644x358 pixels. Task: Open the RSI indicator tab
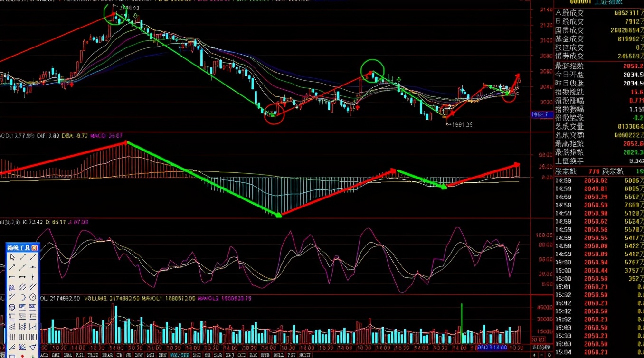[196, 355]
